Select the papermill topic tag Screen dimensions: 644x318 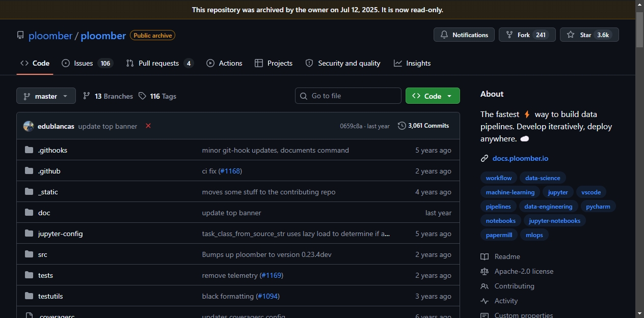point(499,235)
